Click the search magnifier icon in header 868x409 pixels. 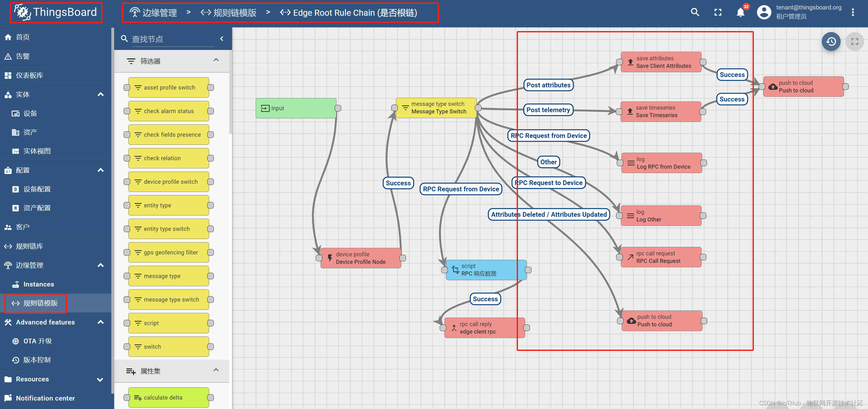[x=695, y=13]
